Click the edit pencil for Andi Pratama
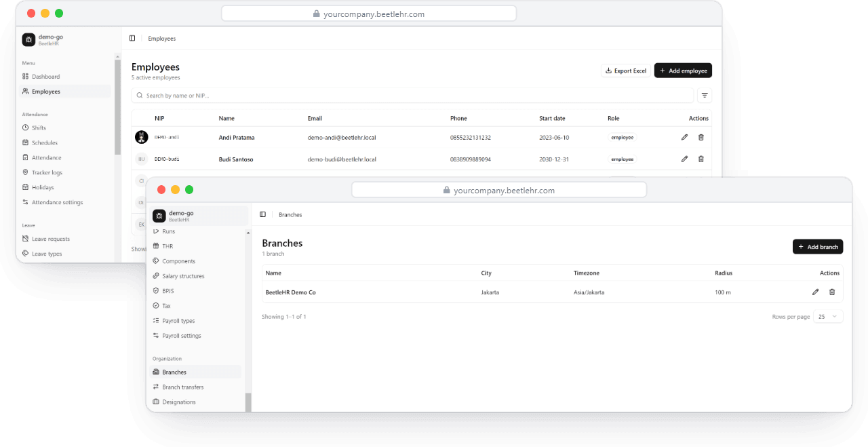The height and width of the screenshot is (447, 868). [x=684, y=137]
